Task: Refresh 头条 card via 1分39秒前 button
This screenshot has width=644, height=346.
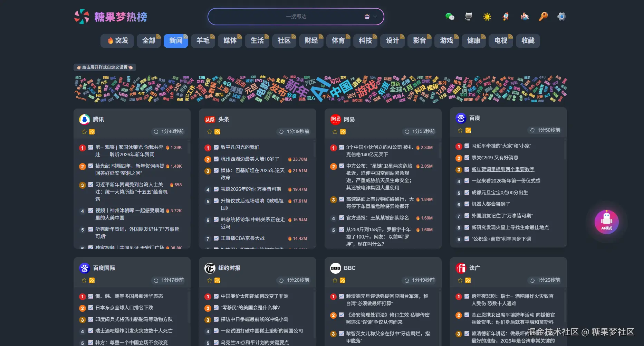Action: pyautogui.click(x=294, y=132)
